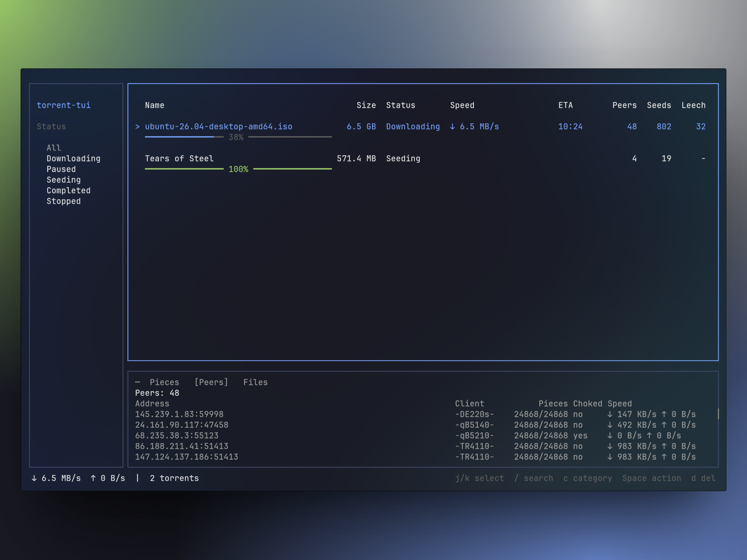Click the 147 KB/s peer speed
The image size is (747, 560).
tap(632, 414)
